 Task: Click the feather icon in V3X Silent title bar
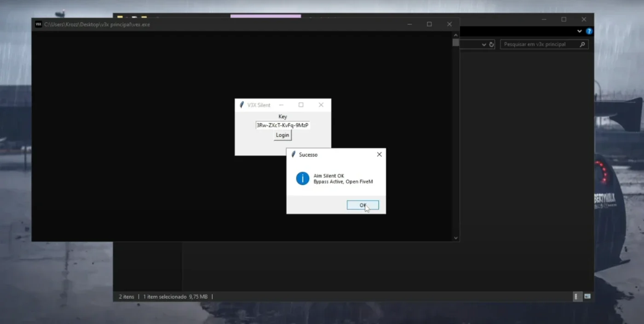tap(241, 105)
